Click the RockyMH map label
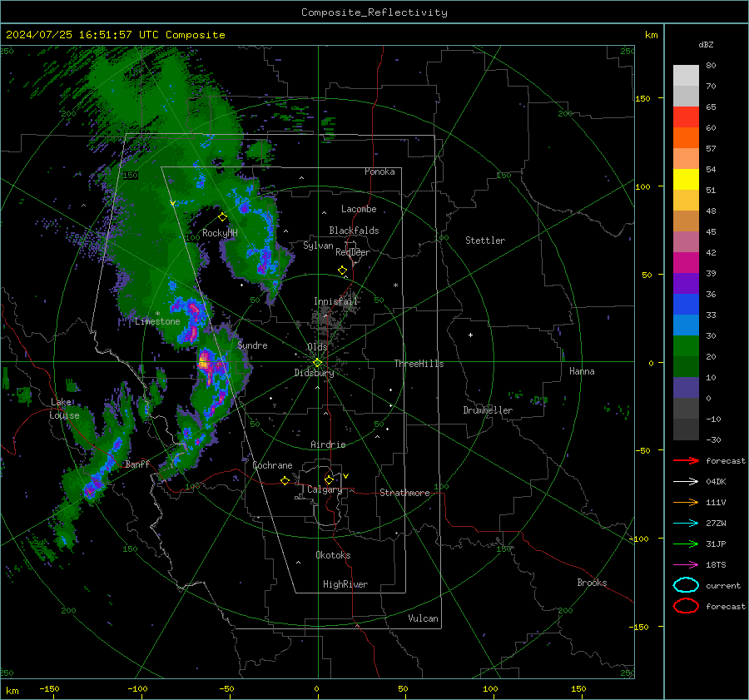This screenshot has height=700, width=749. point(220,233)
